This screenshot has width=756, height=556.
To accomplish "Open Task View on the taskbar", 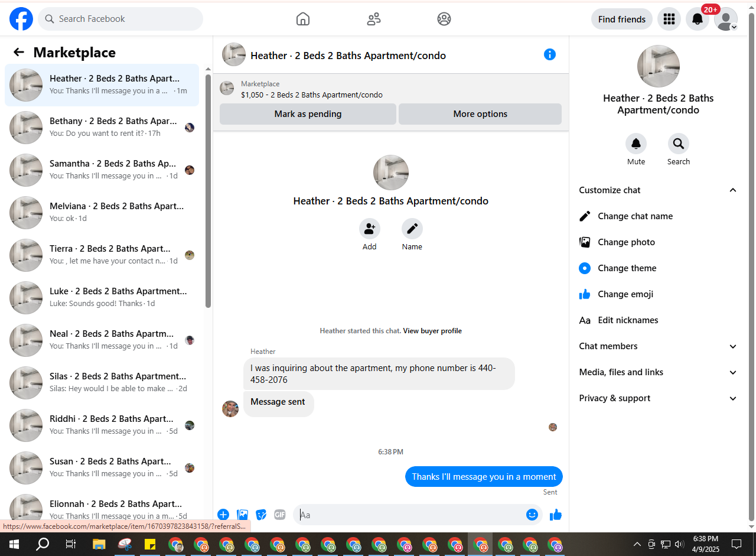I will point(71,544).
